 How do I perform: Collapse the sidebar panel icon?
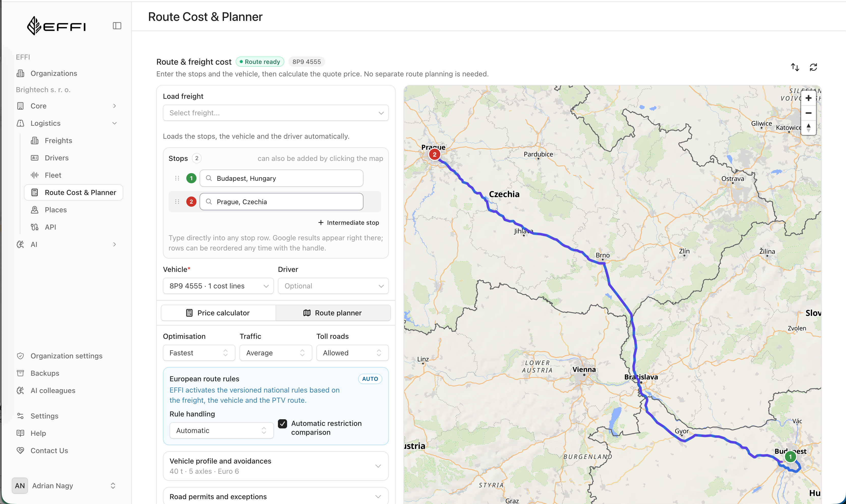pos(117,26)
